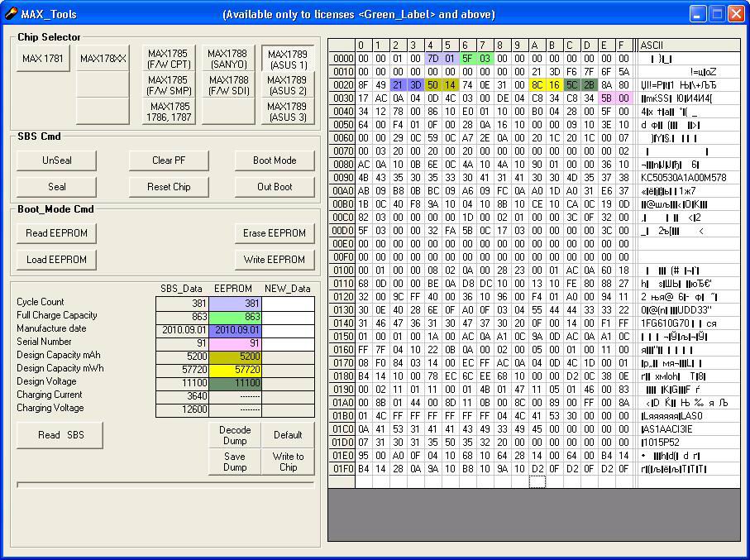Click the UnSeal command button
The width and height of the screenshot is (750, 560).
click(56, 160)
